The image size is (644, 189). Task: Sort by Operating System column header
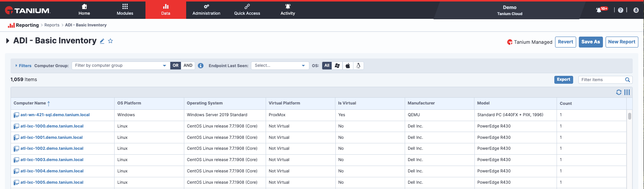(205, 103)
